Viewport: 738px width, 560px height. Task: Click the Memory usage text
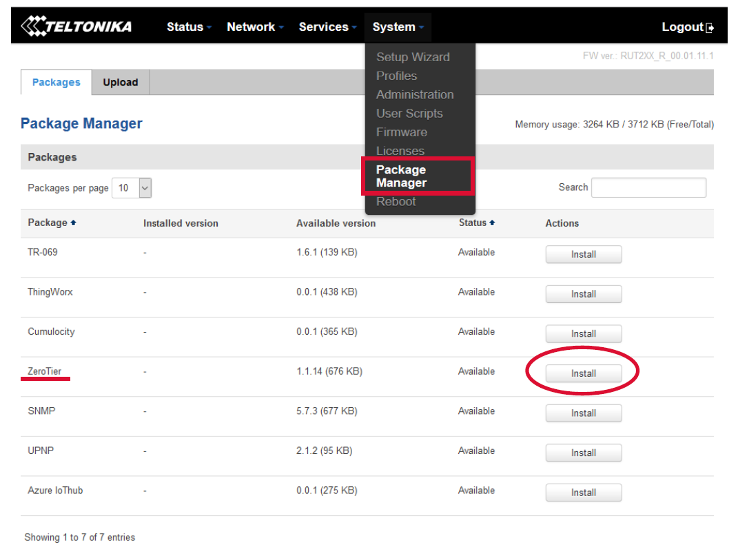click(614, 124)
